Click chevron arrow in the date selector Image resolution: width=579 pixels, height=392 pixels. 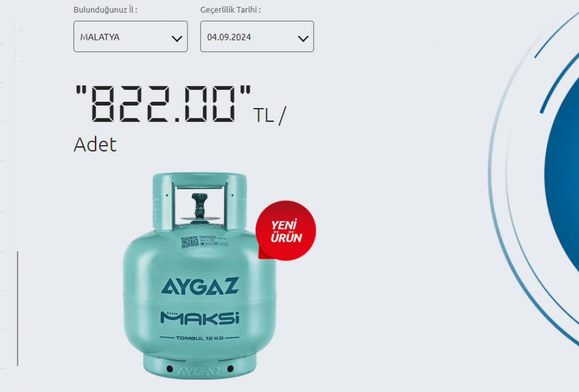click(x=303, y=39)
